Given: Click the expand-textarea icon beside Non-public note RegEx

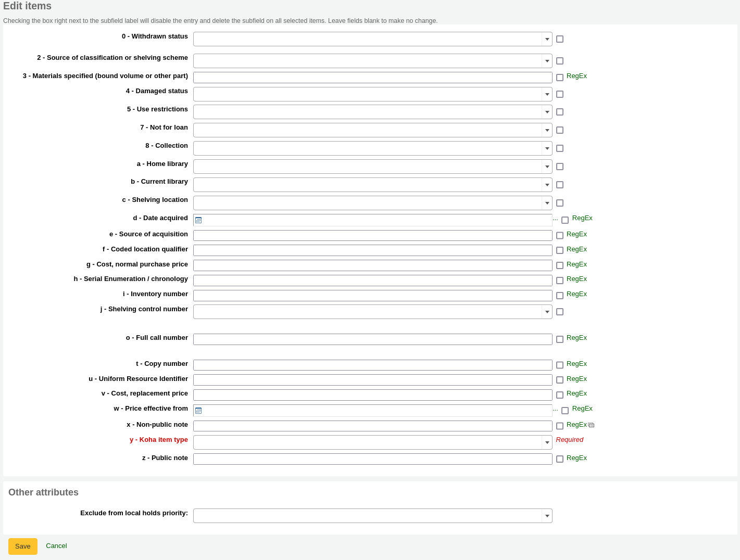Looking at the screenshot, I should [591, 425].
